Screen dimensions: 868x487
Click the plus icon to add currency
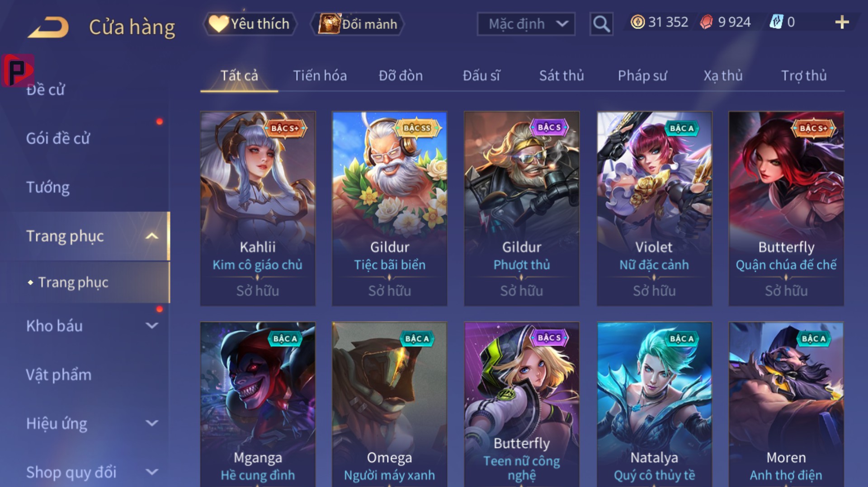842,22
